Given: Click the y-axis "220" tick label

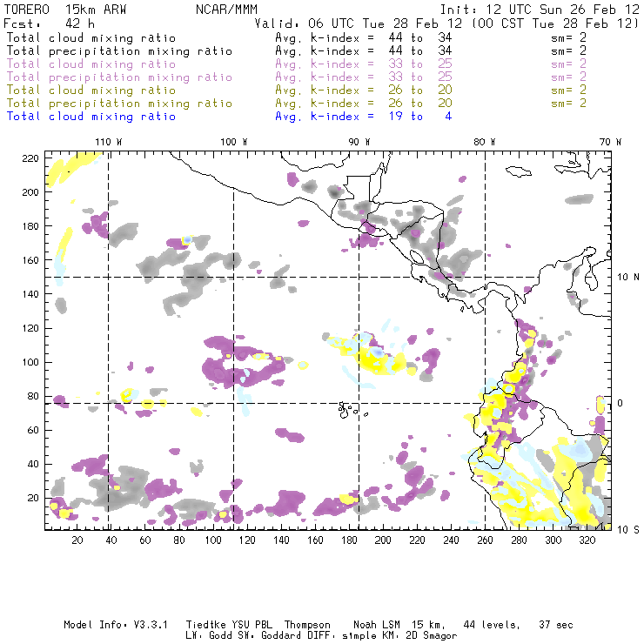Looking at the screenshot, I should coord(30,158).
